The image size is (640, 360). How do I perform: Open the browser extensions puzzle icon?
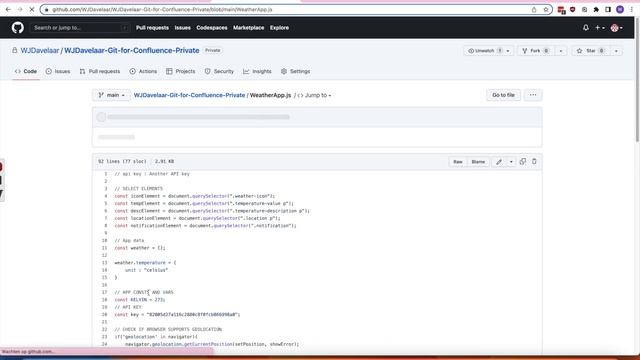pos(596,9)
